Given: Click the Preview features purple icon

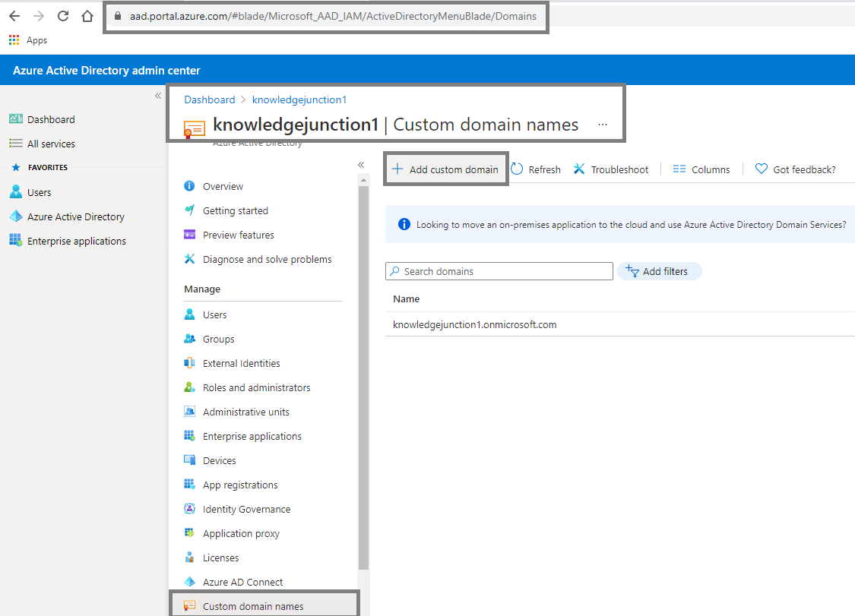Looking at the screenshot, I should [189, 235].
